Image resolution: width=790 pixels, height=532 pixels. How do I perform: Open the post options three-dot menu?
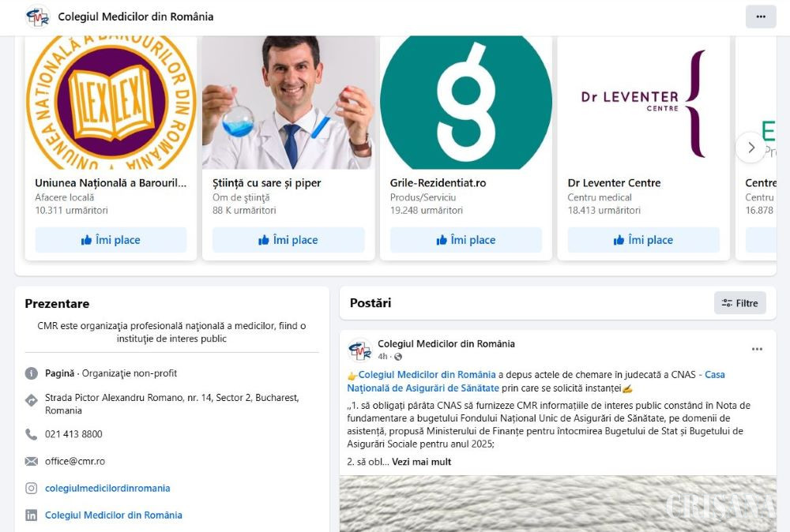tap(757, 349)
